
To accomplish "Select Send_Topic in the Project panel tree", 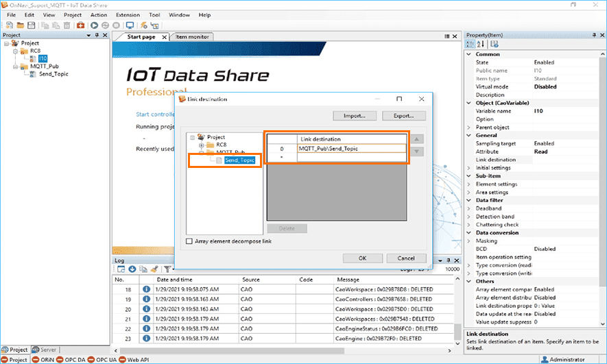I will (53, 74).
